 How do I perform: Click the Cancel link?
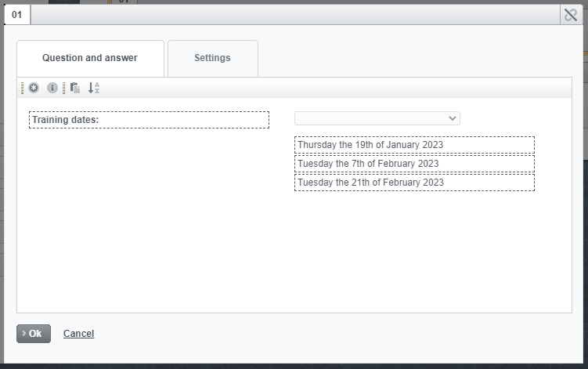coord(79,334)
